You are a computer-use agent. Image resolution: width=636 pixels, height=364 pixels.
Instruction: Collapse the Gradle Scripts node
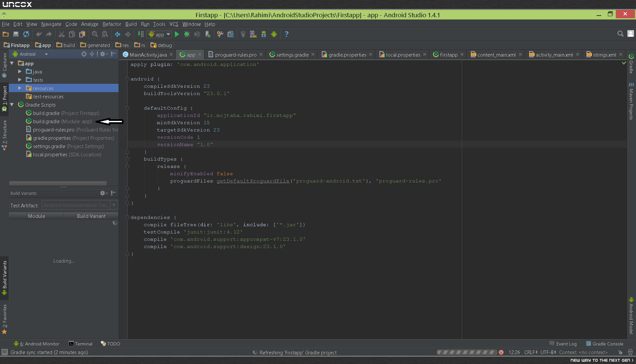12,105
